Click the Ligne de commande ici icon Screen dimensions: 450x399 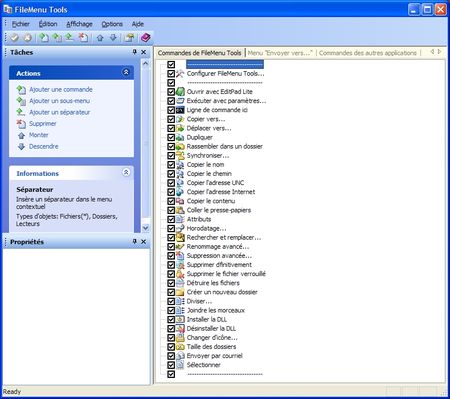pyautogui.click(x=180, y=110)
